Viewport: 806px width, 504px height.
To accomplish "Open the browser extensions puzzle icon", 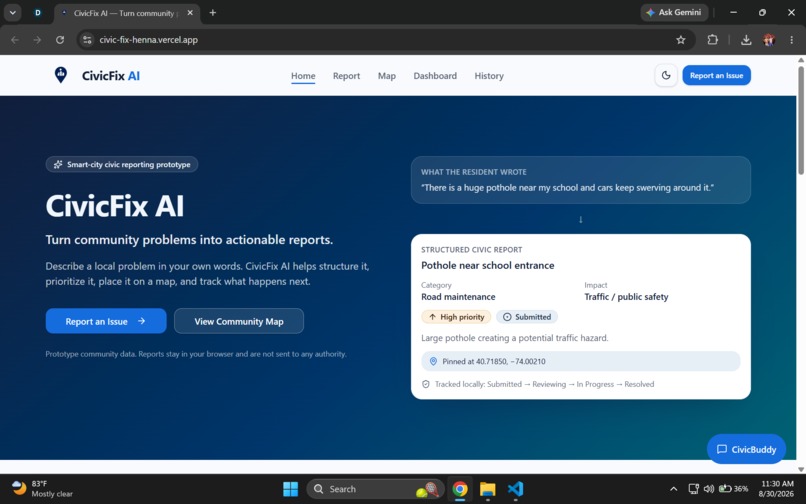I will click(712, 40).
